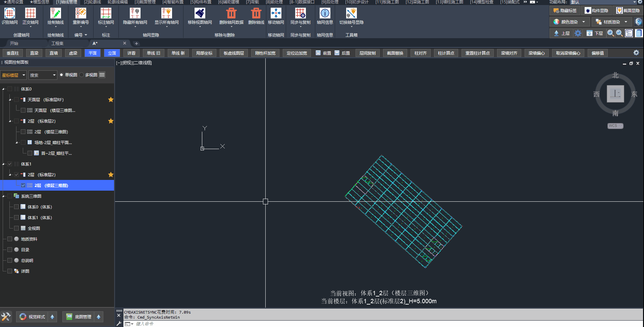Switch to the 工程集 tab

tap(57, 44)
